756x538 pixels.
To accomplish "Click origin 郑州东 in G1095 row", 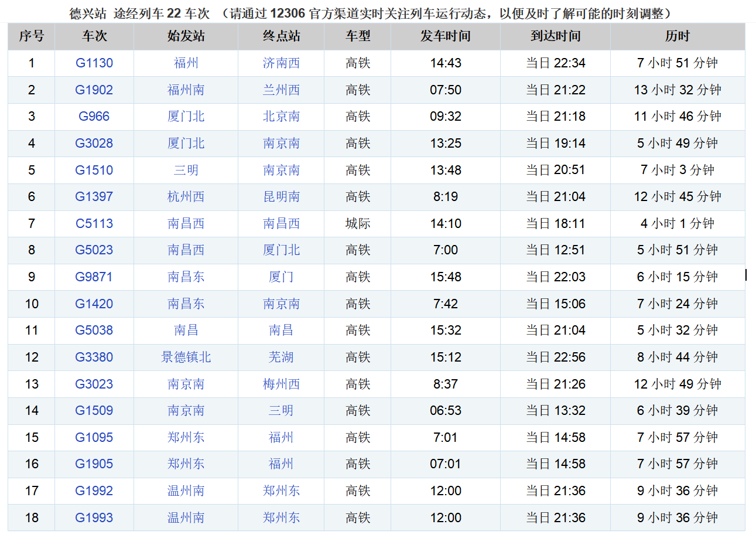I will tap(186, 437).
